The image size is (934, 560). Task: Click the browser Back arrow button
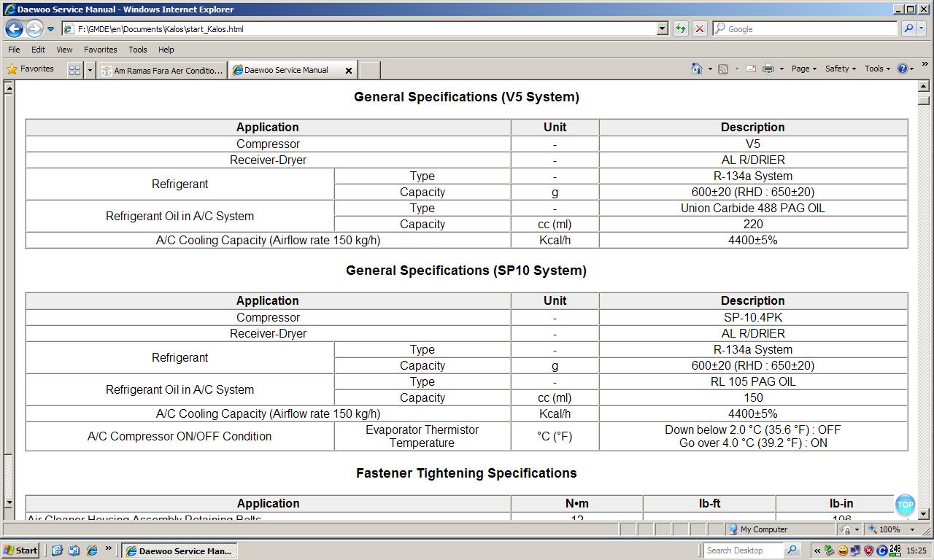(14, 29)
